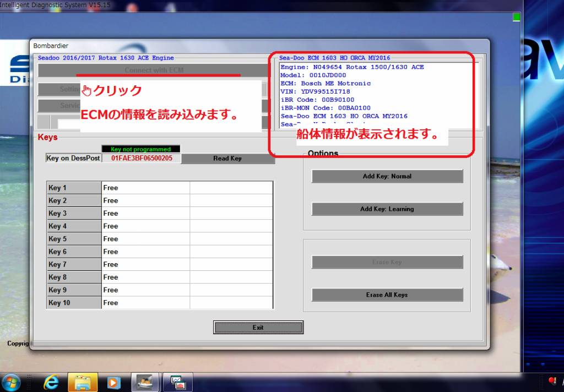Select the Key 2 row label

[74, 200]
